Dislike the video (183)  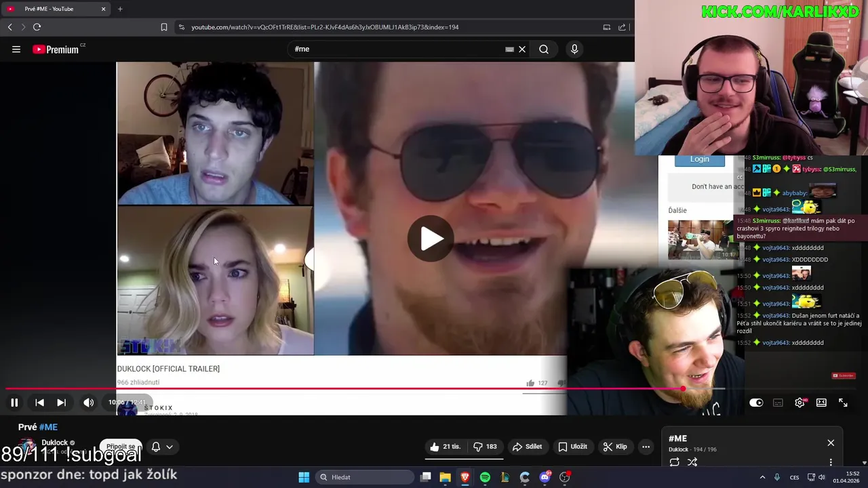pos(485,447)
